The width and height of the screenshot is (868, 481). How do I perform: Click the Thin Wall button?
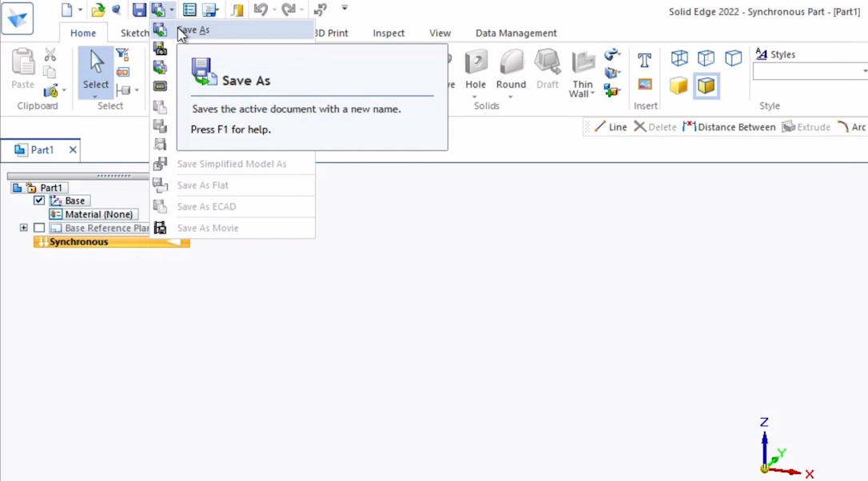coord(583,73)
